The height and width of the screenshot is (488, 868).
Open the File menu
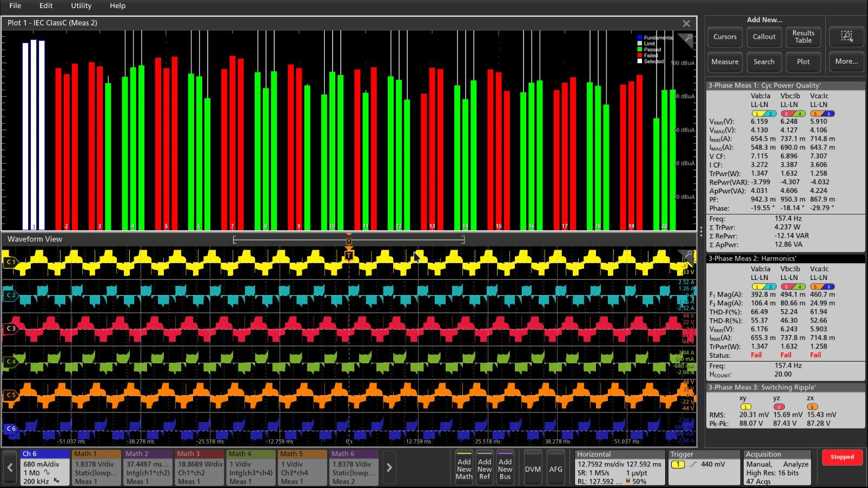[x=15, y=6]
